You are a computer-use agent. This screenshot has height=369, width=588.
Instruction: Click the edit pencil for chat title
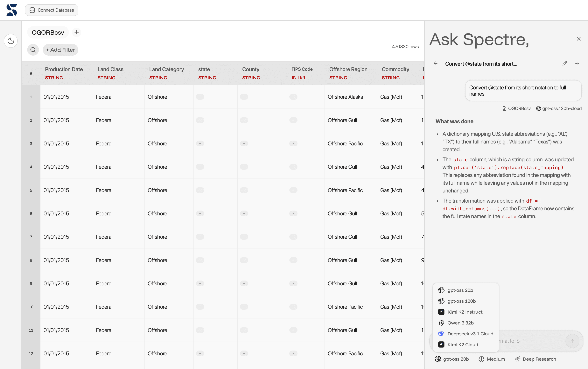coord(564,63)
